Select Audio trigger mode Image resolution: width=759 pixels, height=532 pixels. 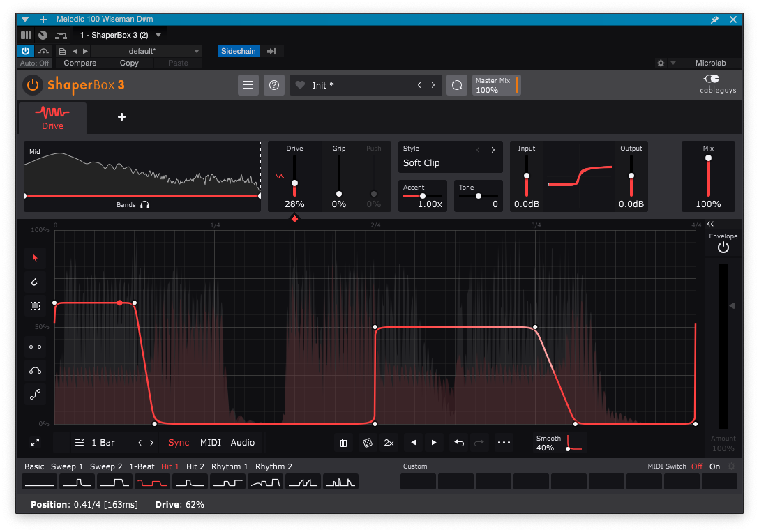point(243,443)
